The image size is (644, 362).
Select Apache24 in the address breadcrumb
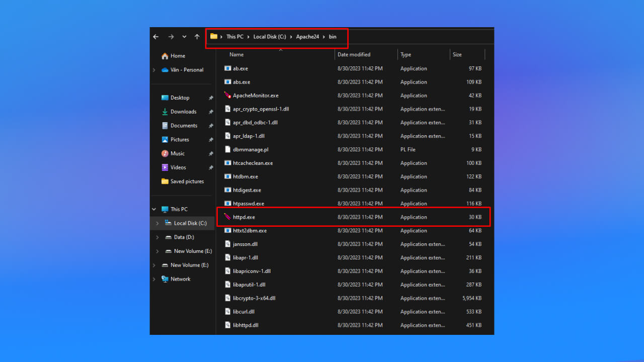click(x=307, y=37)
